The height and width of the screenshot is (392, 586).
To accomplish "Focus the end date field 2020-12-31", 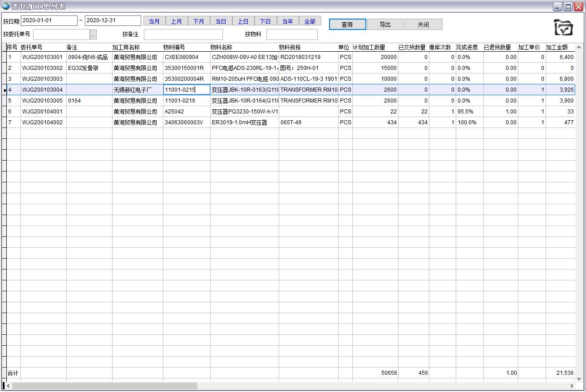I will pos(113,21).
